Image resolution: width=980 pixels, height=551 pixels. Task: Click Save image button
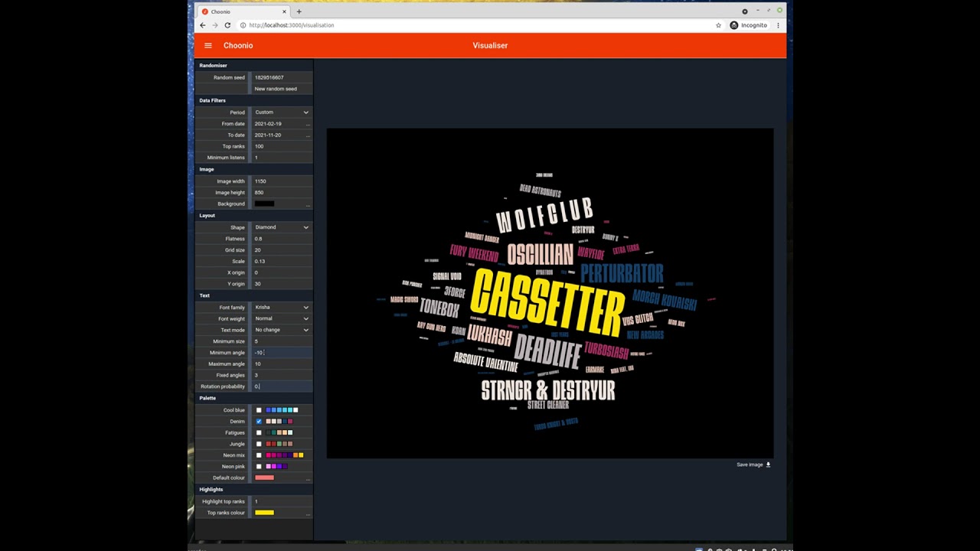(x=753, y=465)
